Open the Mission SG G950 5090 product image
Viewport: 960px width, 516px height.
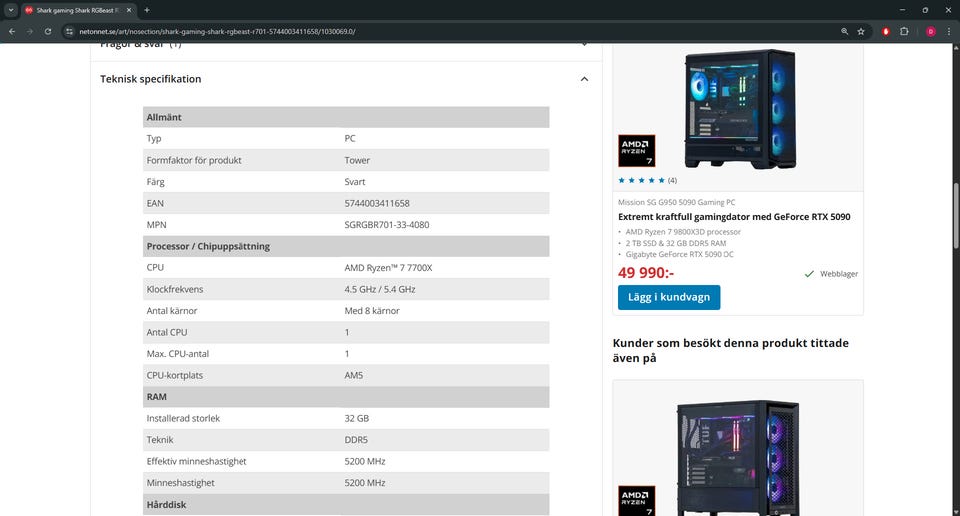coord(740,109)
